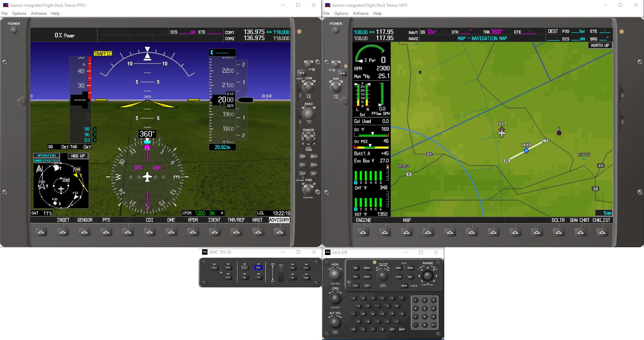Click Direct-To key on GCU 478

(x=356, y=268)
